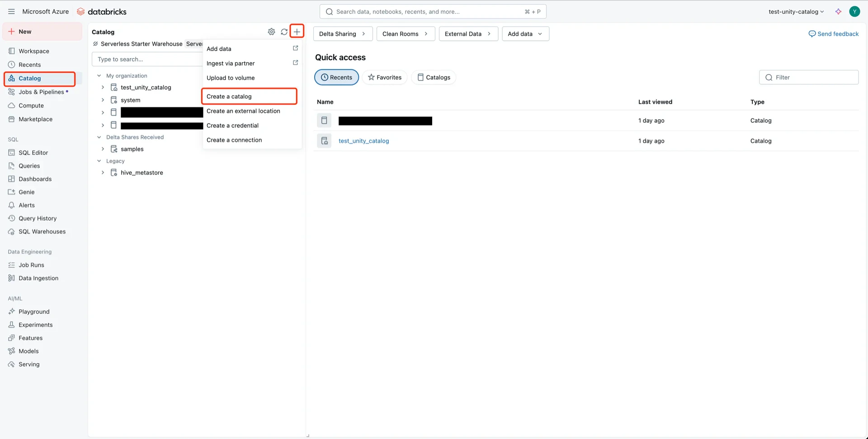The image size is (868, 439).
Task: Focus the global search bar
Action: point(433,12)
